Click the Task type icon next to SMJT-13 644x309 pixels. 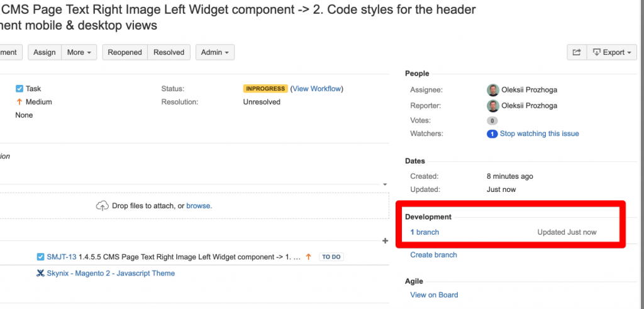point(40,257)
